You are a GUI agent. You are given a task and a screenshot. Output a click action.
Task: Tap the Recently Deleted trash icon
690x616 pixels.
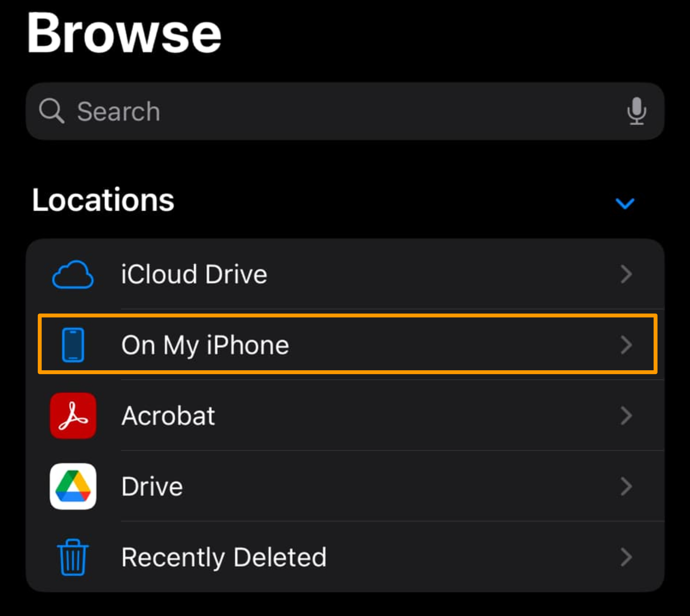(73, 557)
